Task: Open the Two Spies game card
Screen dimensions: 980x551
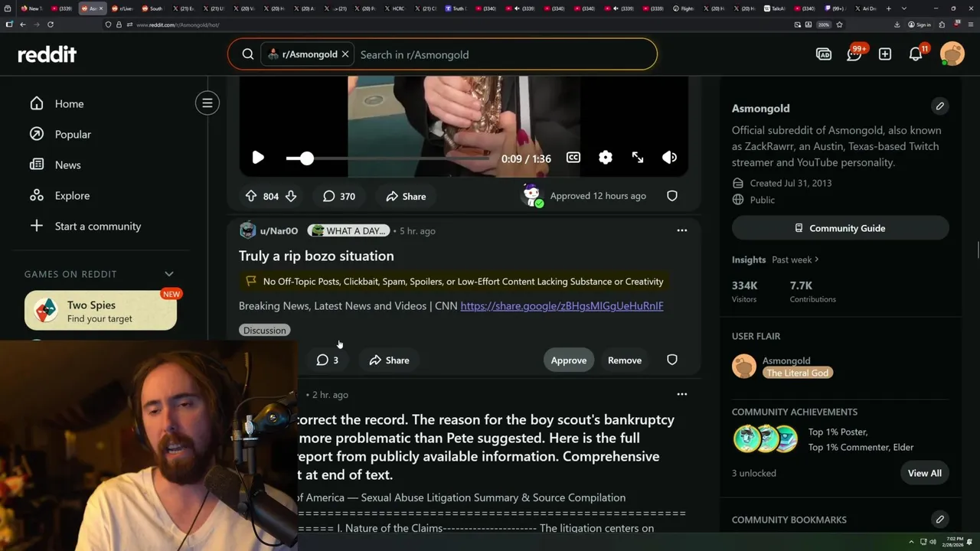Action: point(100,311)
